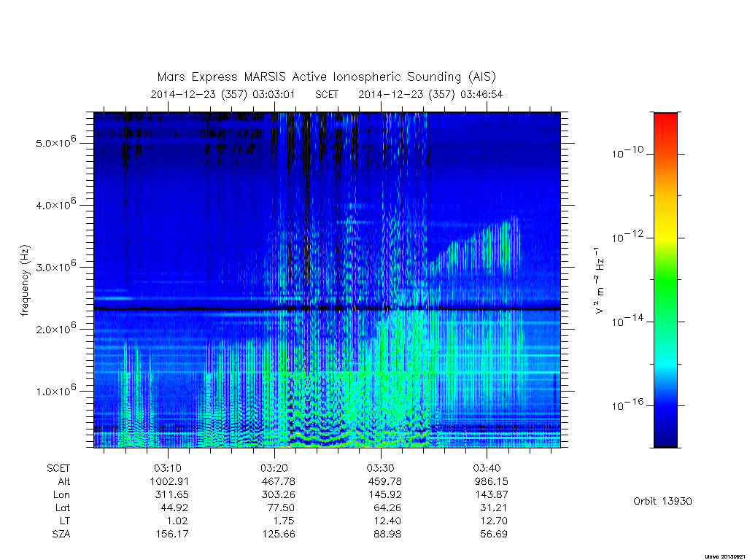Click the 5.0×10⁶ frequency axis label
The height and width of the screenshot is (560, 747).
55,141
